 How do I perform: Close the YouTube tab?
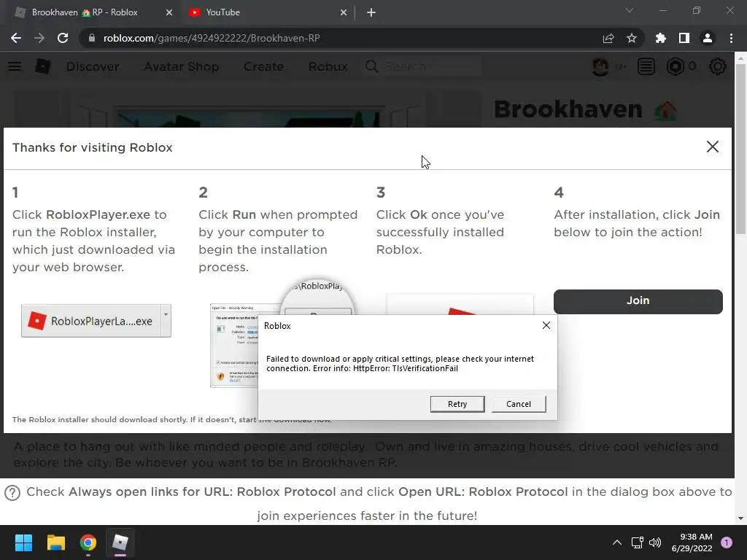click(344, 12)
